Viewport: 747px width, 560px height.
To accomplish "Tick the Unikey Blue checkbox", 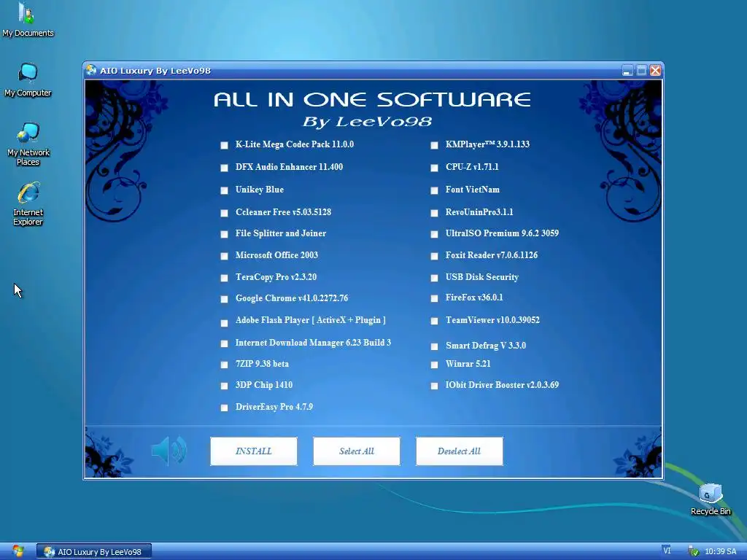I will click(x=224, y=190).
